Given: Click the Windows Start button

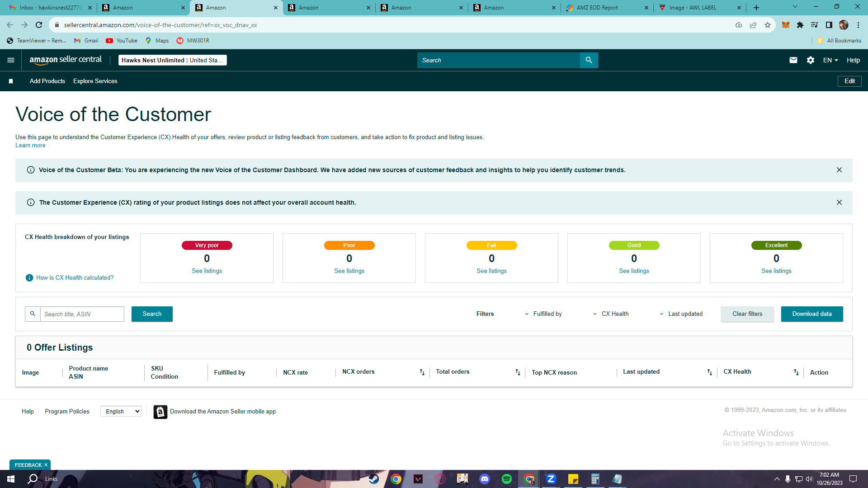Looking at the screenshot, I should [11, 479].
